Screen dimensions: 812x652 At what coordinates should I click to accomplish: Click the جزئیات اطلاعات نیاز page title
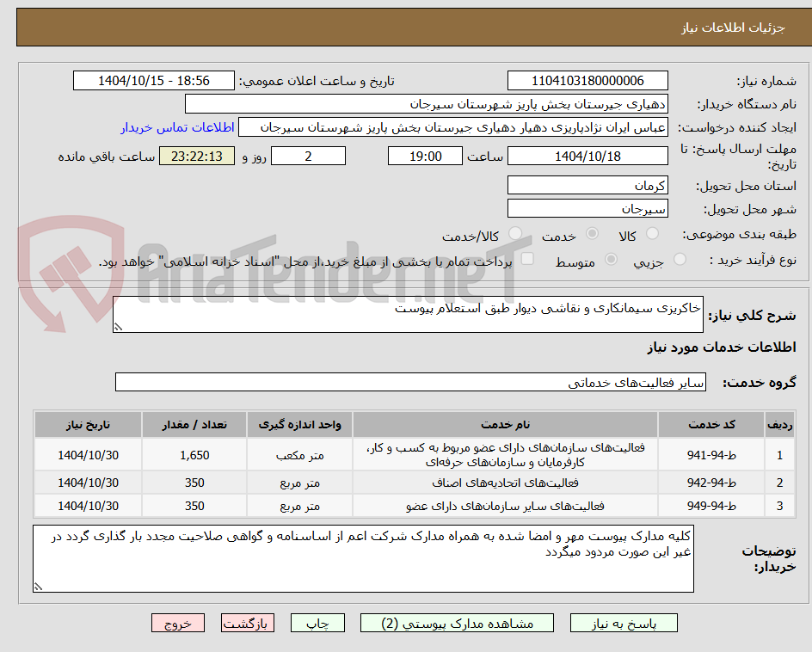click(733, 28)
